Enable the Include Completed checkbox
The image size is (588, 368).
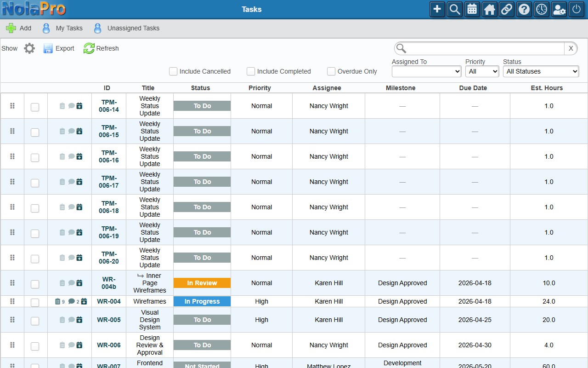click(x=251, y=71)
